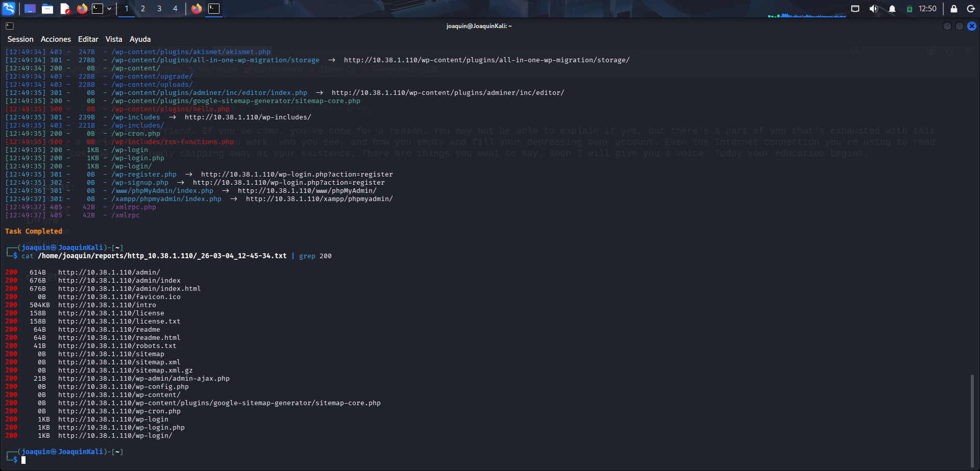The height and width of the screenshot is (471, 980).
Task: Open the file manager from the top panel
Action: tap(47, 8)
